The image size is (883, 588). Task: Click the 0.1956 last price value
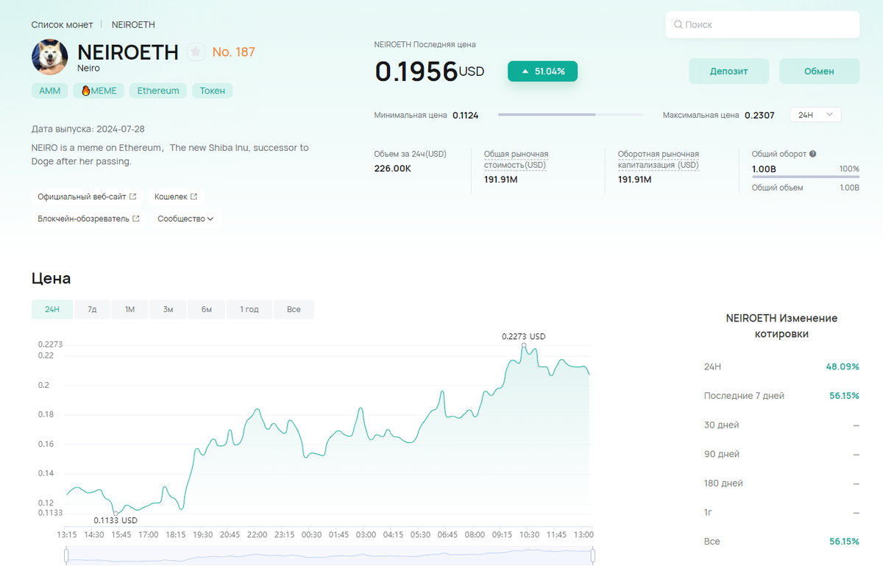pos(416,71)
